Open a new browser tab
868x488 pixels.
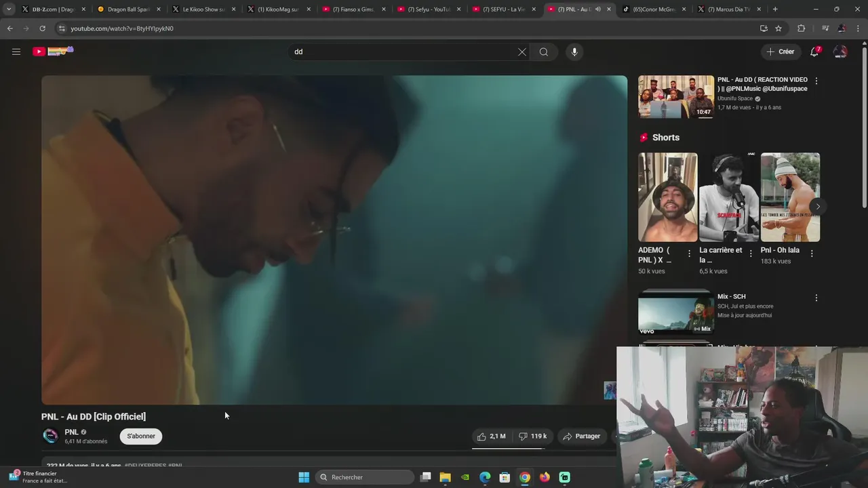(775, 9)
